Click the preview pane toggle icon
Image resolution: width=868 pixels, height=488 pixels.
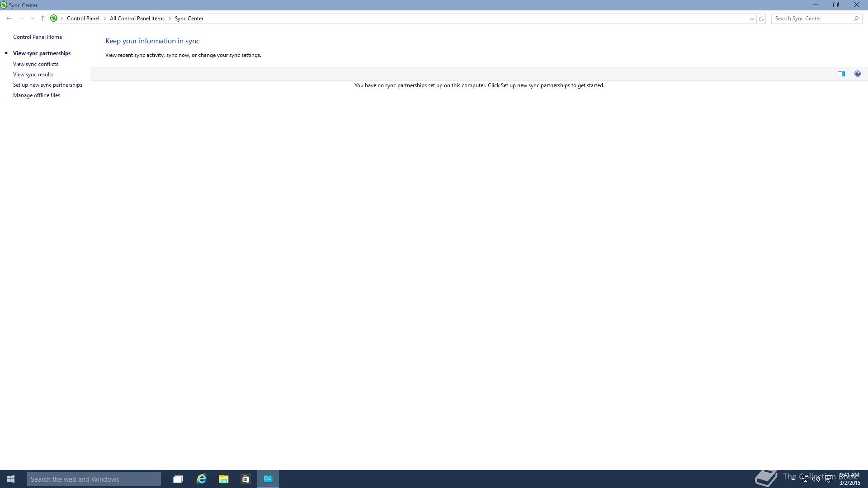[841, 74]
